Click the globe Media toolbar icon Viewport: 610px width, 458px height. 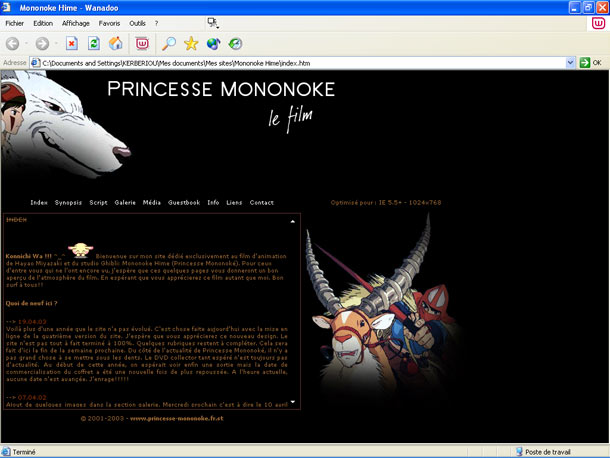click(213, 44)
